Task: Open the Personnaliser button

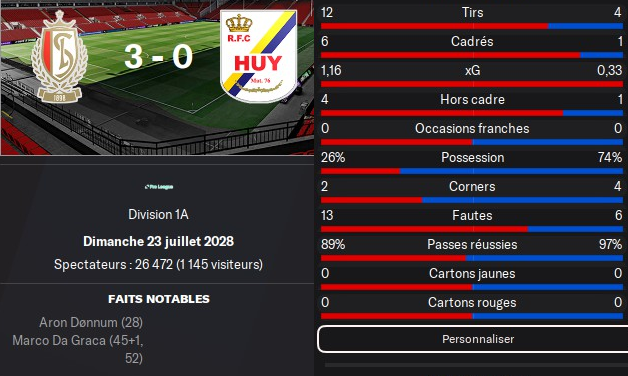Action: 473,339
